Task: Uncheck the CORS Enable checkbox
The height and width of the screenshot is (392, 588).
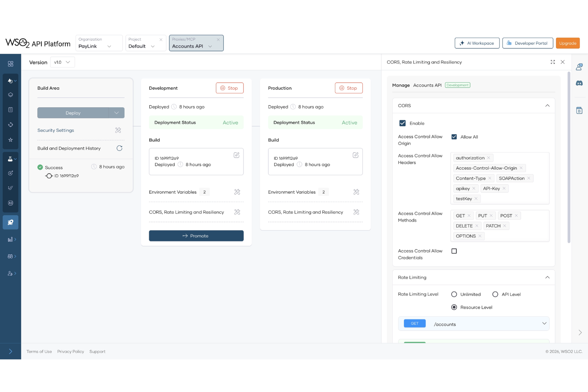Action: pyautogui.click(x=402, y=123)
